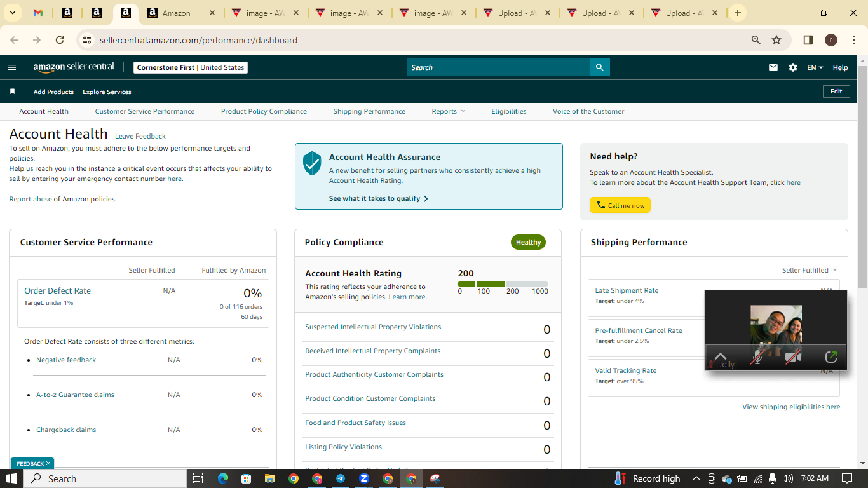Switch to the first 'image - AW' tab
Viewport: 868px width, 488px height.
point(265,13)
